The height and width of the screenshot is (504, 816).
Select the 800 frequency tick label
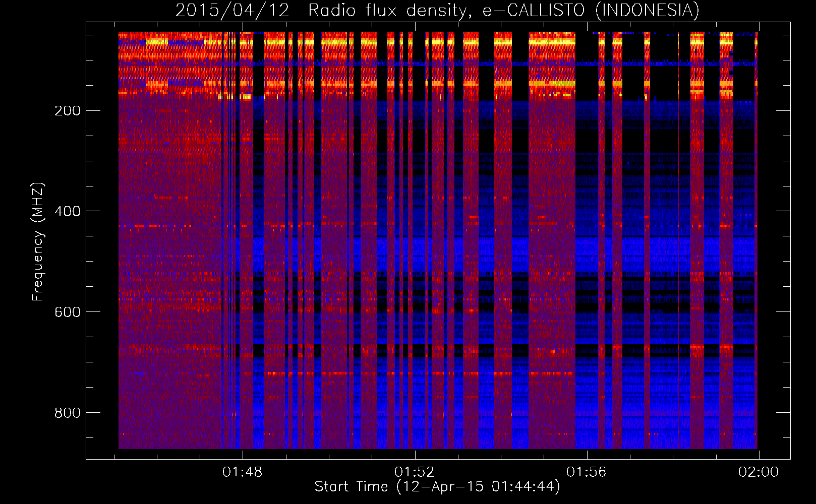[67, 413]
